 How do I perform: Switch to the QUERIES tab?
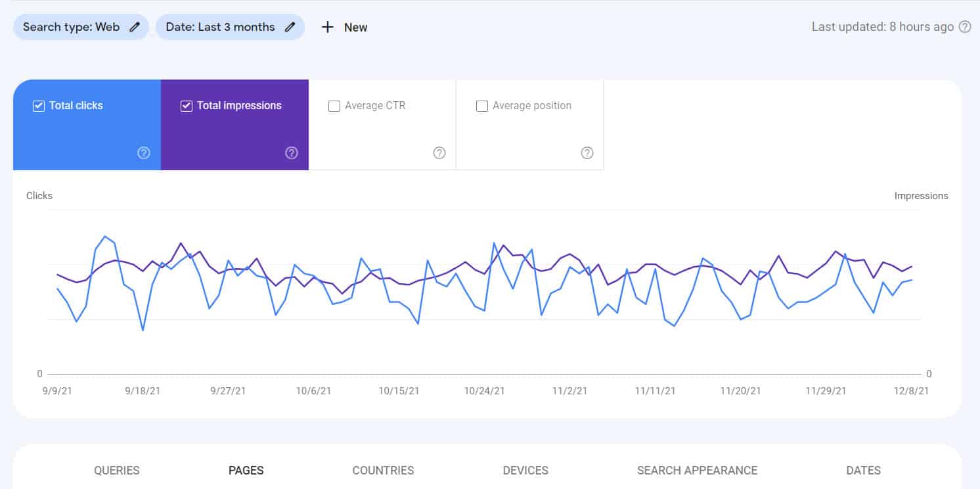click(x=116, y=470)
